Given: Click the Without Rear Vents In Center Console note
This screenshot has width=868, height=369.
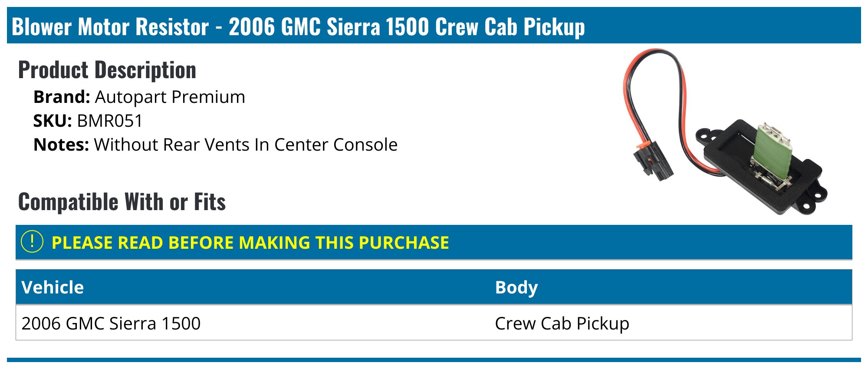Looking at the screenshot, I should (x=245, y=145).
